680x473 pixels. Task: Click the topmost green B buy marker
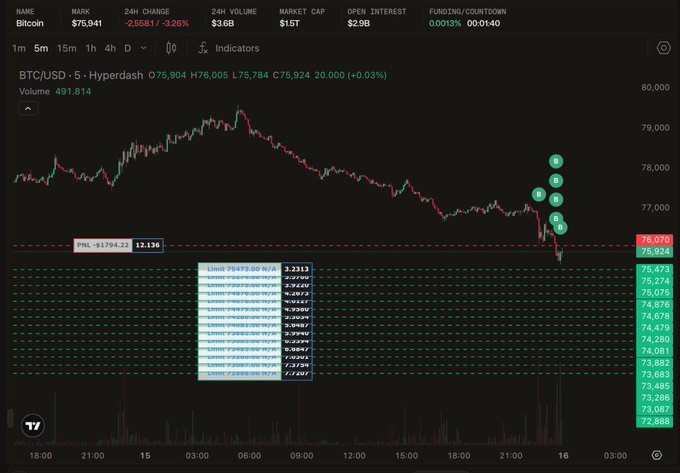556,162
